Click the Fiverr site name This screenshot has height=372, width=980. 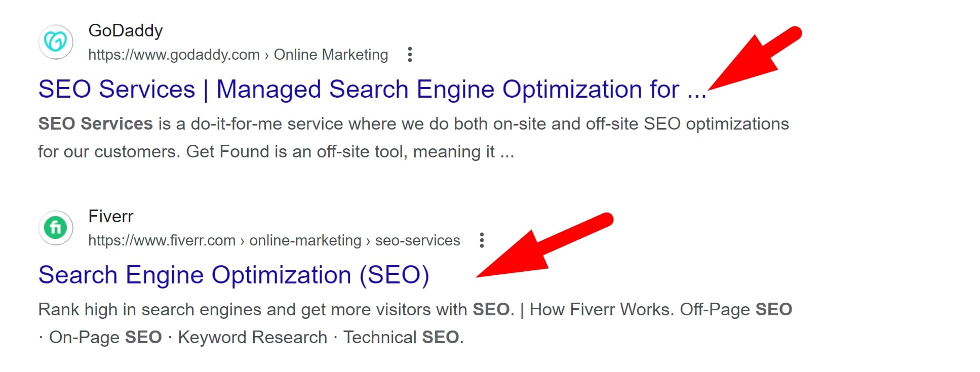pos(110,216)
